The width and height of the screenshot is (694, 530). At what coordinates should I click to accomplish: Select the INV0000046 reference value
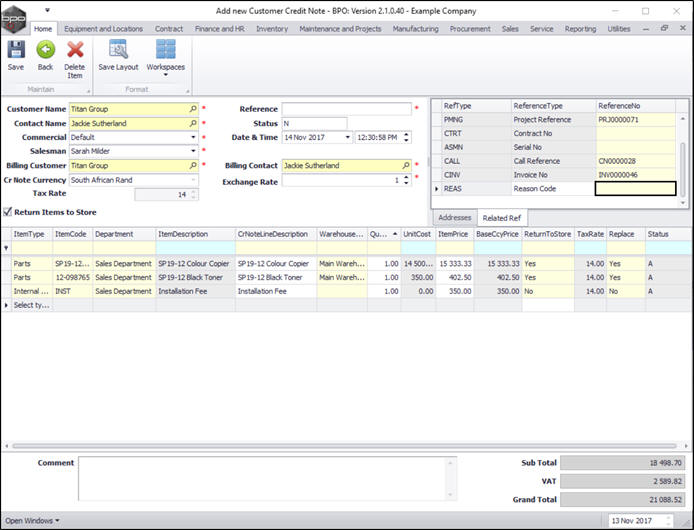click(635, 175)
